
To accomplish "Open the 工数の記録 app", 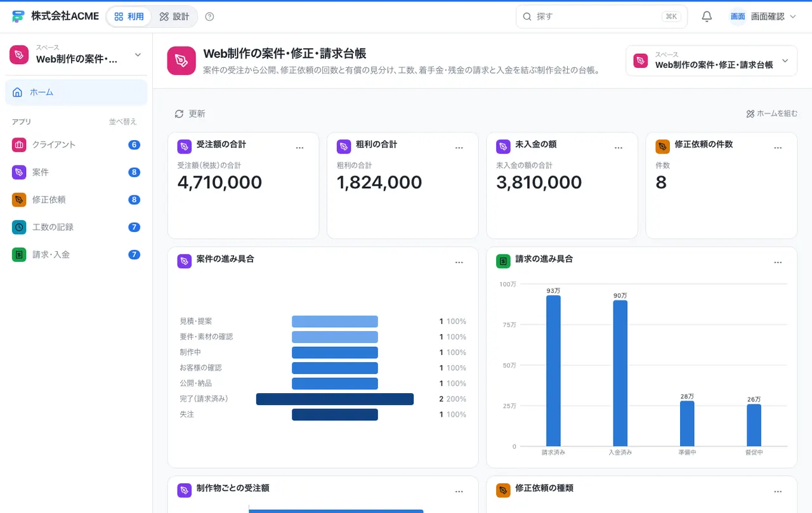I will click(x=76, y=227).
